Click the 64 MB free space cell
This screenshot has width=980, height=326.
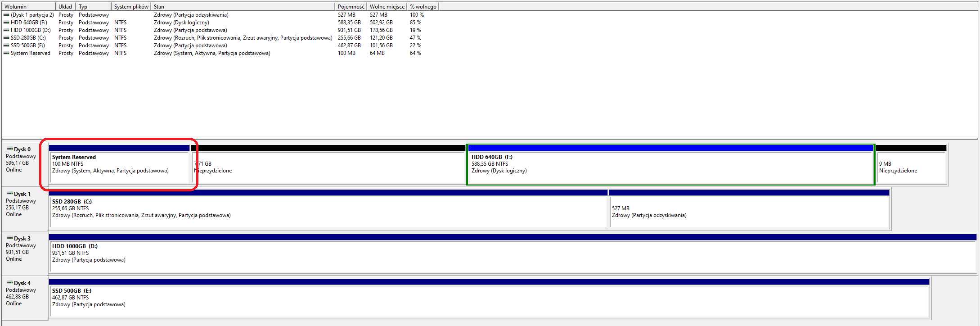tap(377, 53)
